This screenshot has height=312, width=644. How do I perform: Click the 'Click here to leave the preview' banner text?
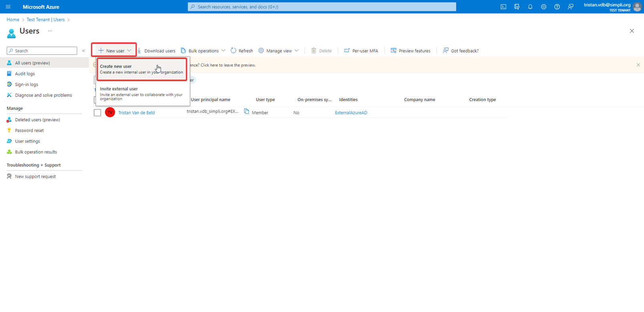228,65
